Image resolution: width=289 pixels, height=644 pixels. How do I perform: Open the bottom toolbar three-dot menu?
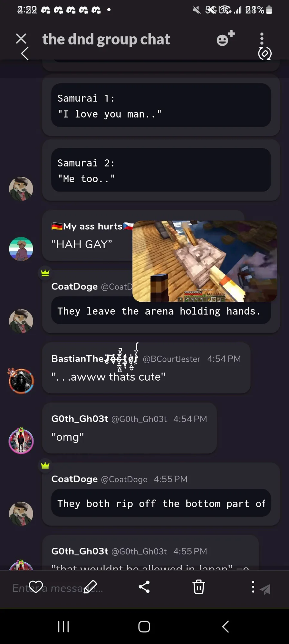pyautogui.click(x=253, y=587)
